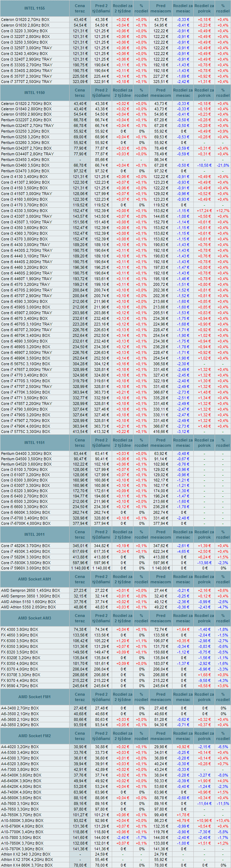Click the AMD Socket AM3 section header
Viewport: 231px width, 868px height.
coord(34,618)
